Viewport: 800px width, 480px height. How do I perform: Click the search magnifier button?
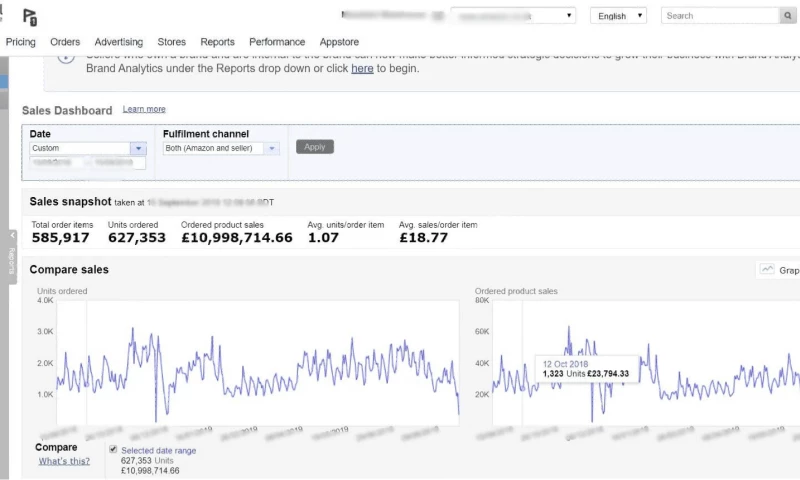(788, 16)
